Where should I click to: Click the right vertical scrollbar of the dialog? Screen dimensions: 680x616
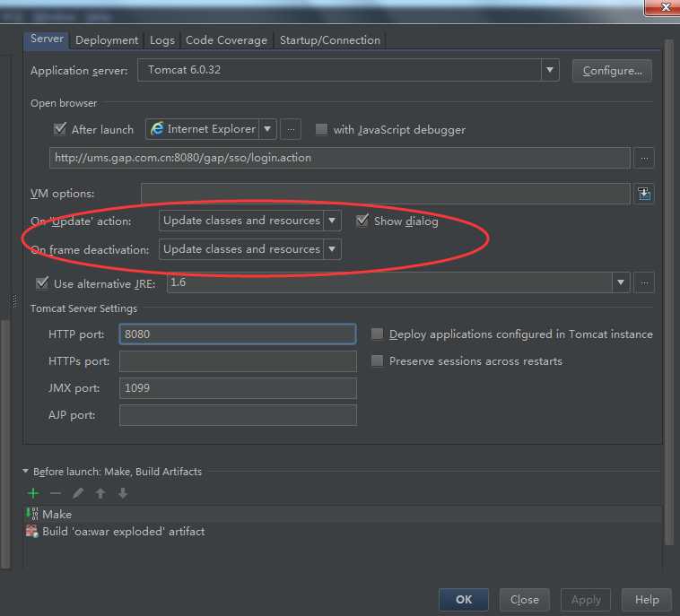(x=668, y=292)
